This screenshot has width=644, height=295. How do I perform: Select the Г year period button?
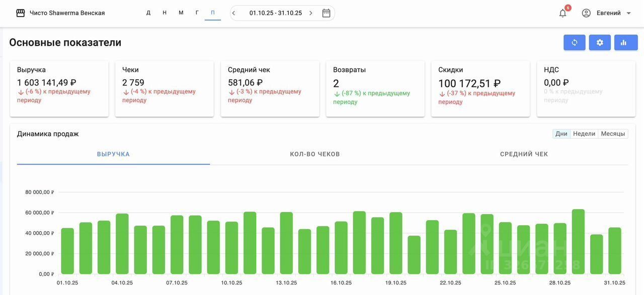(x=197, y=13)
